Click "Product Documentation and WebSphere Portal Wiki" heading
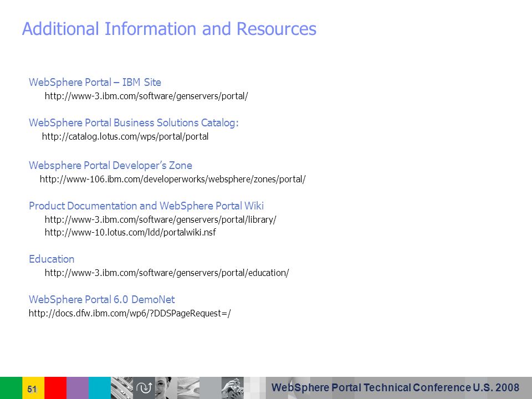Screen dimensions: 532x399 click(x=146, y=206)
